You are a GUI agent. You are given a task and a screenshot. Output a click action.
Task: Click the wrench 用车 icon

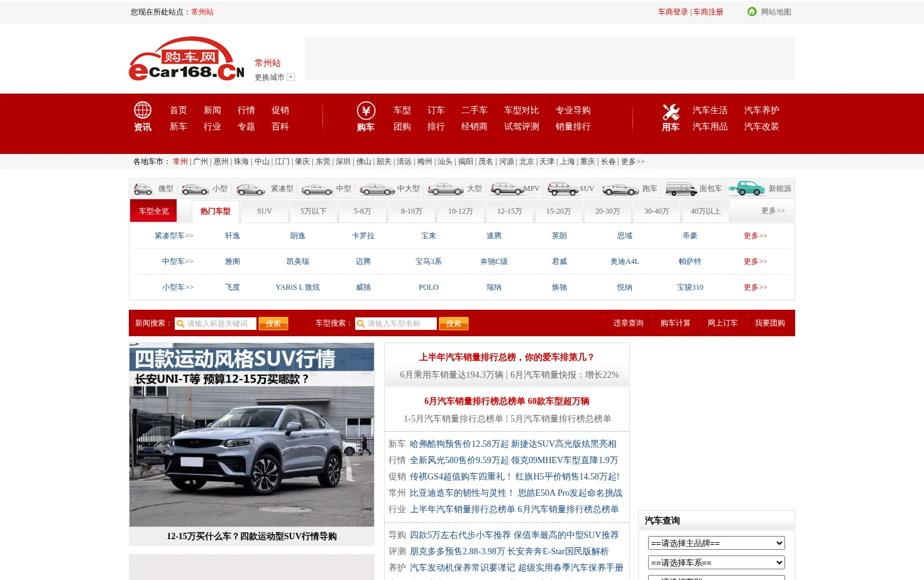point(671,112)
